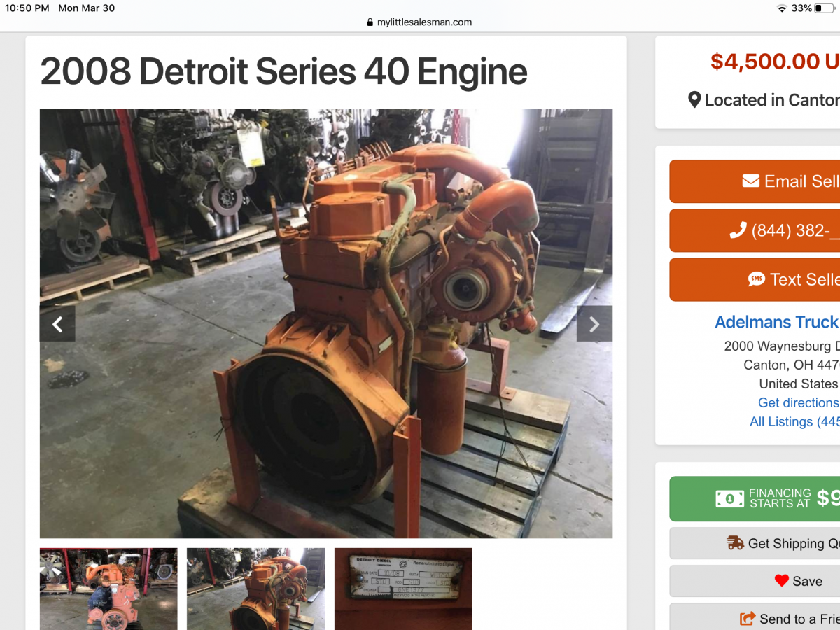Tap the green financing money icon
The image size is (840, 630).
(729, 498)
